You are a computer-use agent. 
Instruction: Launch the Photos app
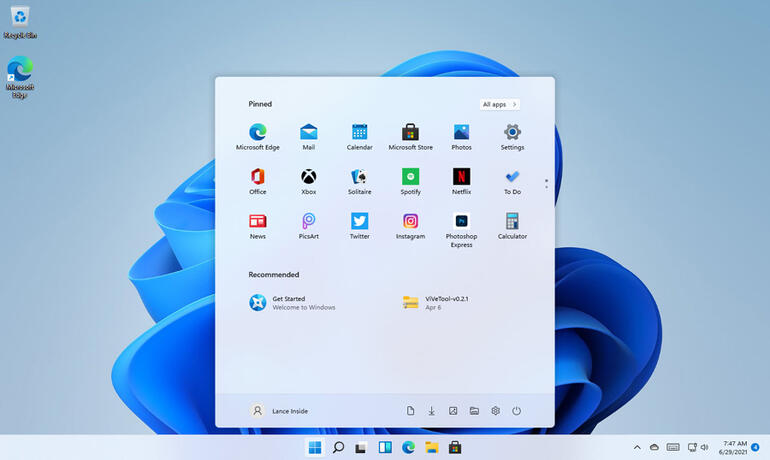[461, 136]
